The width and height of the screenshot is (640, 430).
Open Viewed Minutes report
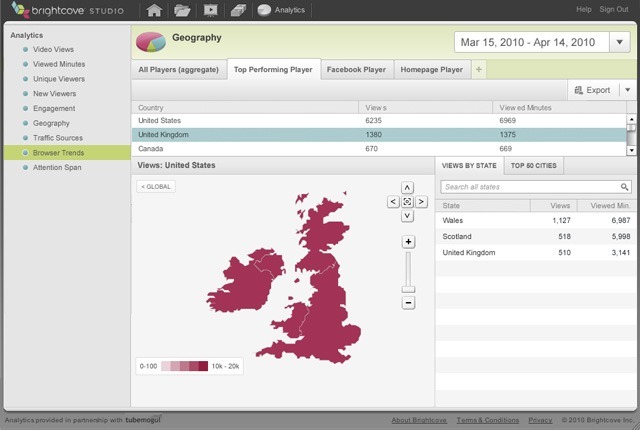tap(59, 64)
